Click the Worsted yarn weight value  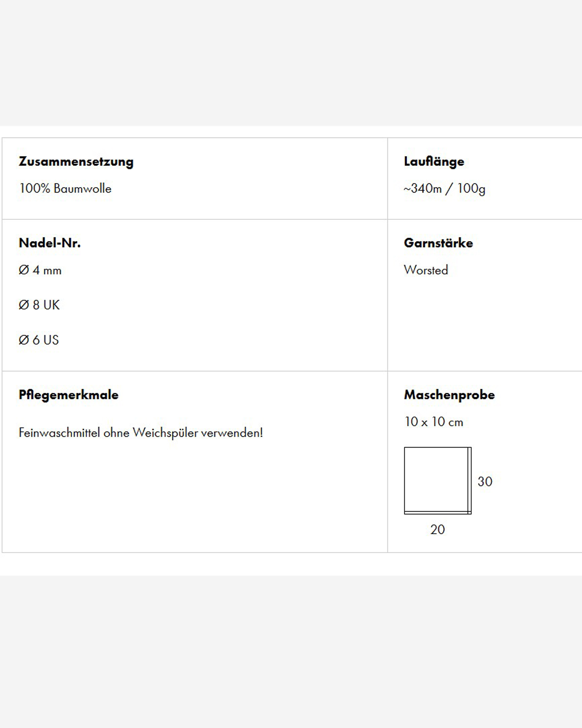click(x=426, y=270)
